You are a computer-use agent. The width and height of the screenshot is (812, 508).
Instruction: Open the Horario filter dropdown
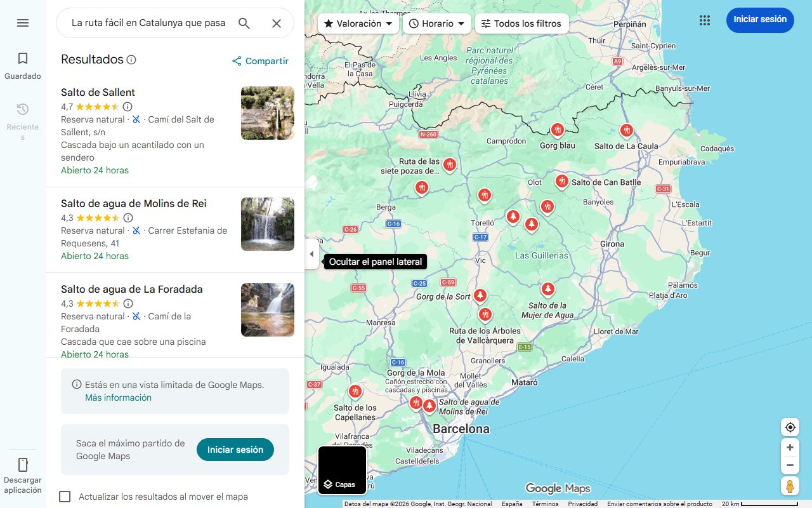pos(436,23)
